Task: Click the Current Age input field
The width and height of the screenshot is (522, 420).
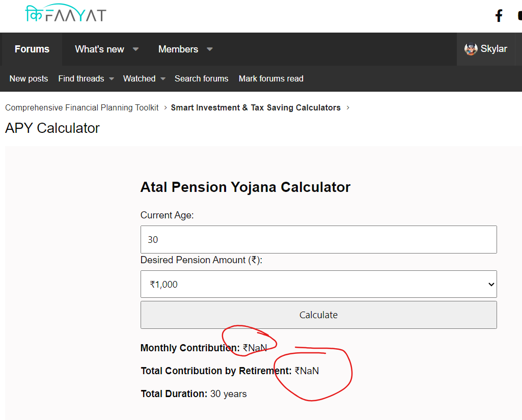Action: pyautogui.click(x=318, y=239)
